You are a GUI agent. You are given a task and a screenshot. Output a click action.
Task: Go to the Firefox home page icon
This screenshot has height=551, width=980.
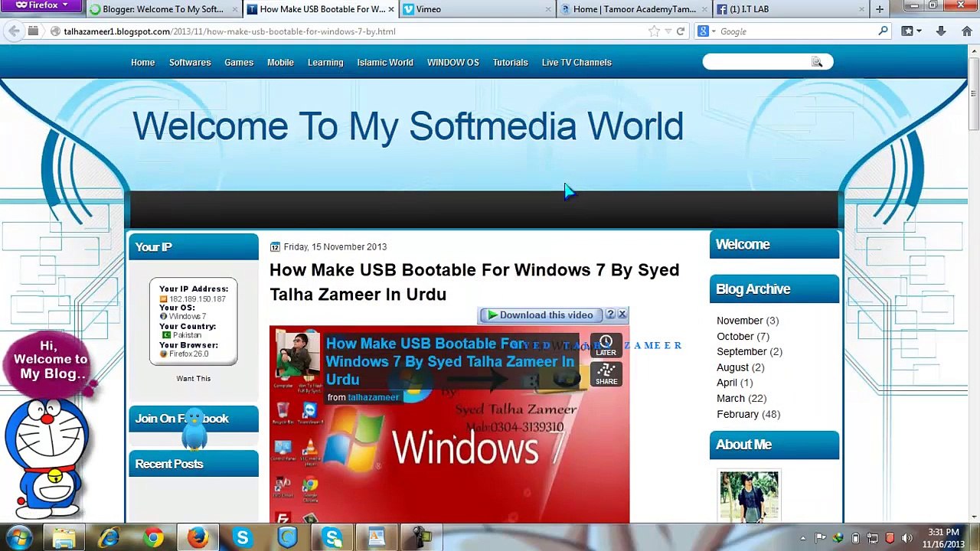point(966,31)
